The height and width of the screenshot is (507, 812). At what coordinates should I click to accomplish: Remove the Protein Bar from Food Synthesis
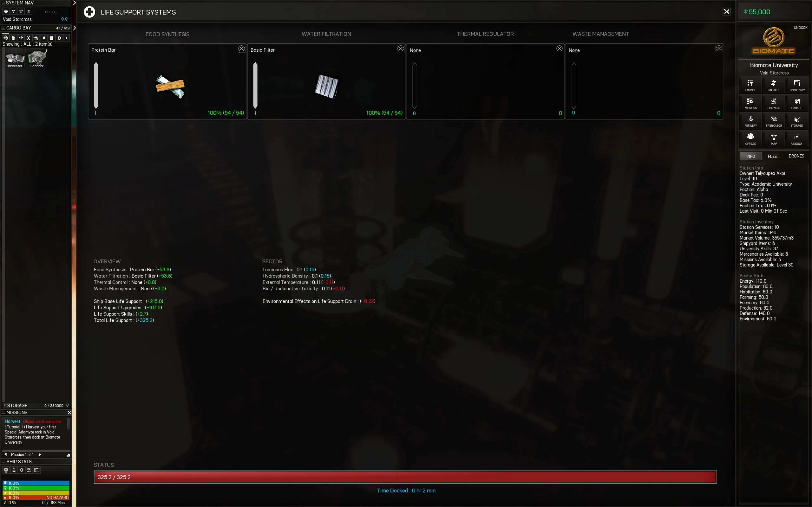click(x=241, y=48)
